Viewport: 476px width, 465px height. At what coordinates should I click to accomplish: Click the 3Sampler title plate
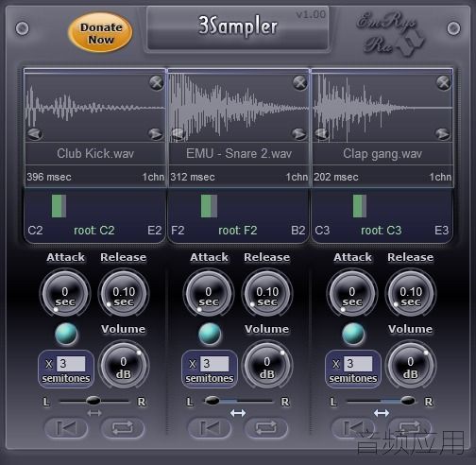(x=238, y=27)
